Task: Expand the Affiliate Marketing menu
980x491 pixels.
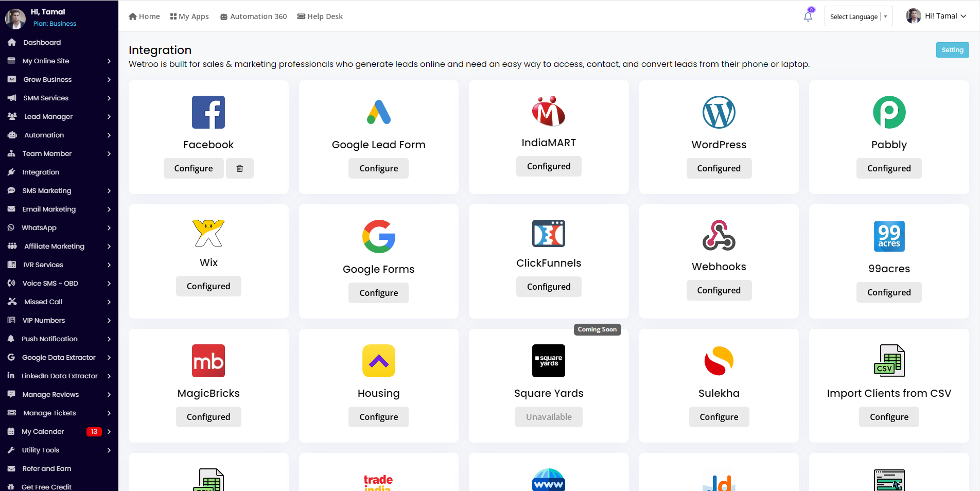Action: coord(59,246)
